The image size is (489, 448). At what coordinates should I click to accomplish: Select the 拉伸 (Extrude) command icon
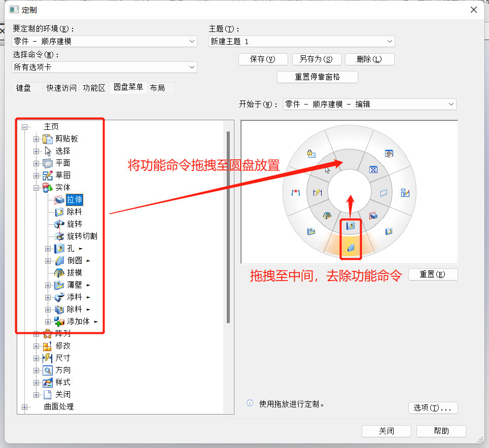(x=59, y=199)
